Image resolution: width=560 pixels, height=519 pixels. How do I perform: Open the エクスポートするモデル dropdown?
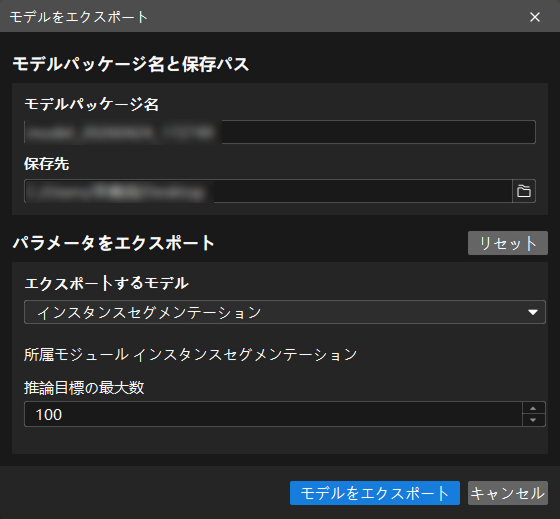click(x=285, y=312)
